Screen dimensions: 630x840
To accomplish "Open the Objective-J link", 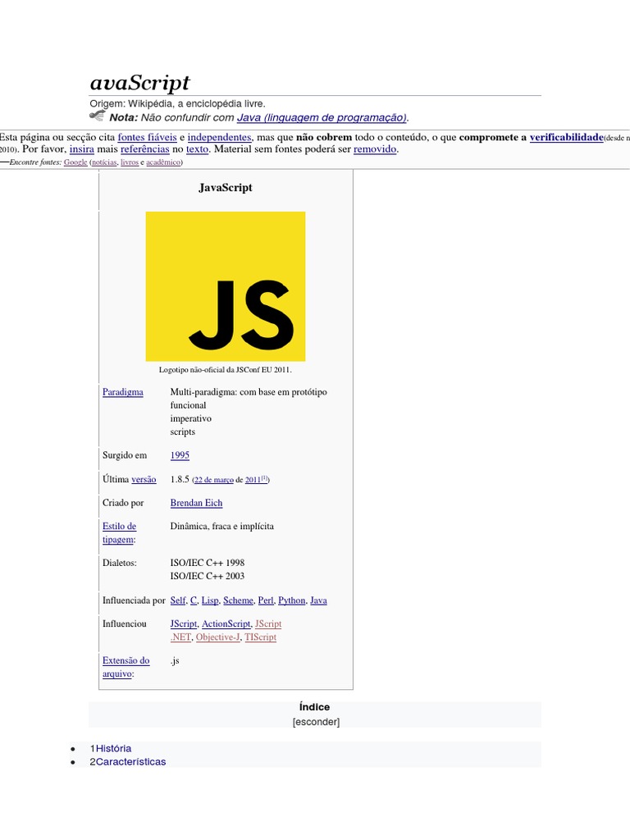I will pyautogui.click(x=218, y=637).
